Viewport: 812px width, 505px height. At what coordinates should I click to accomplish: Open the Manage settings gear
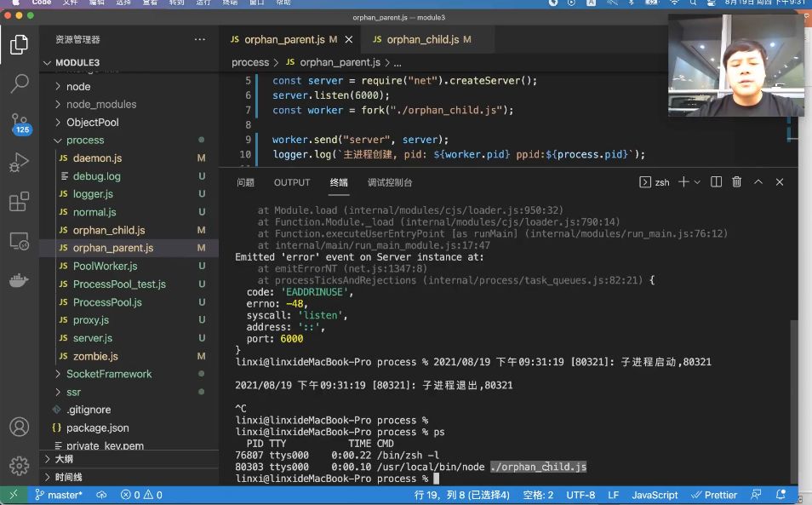pos(20,466)
